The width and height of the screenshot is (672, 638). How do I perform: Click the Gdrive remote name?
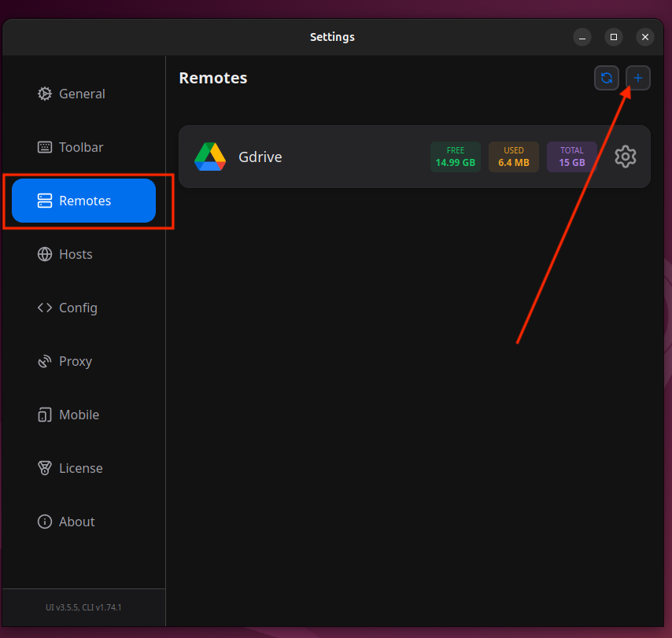260,157
